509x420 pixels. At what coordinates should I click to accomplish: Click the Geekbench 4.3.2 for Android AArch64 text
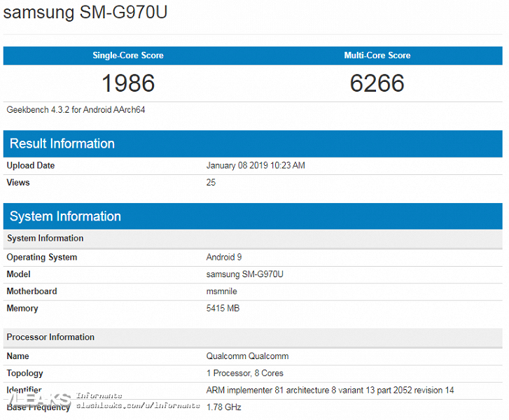click(x=76, y=110)
